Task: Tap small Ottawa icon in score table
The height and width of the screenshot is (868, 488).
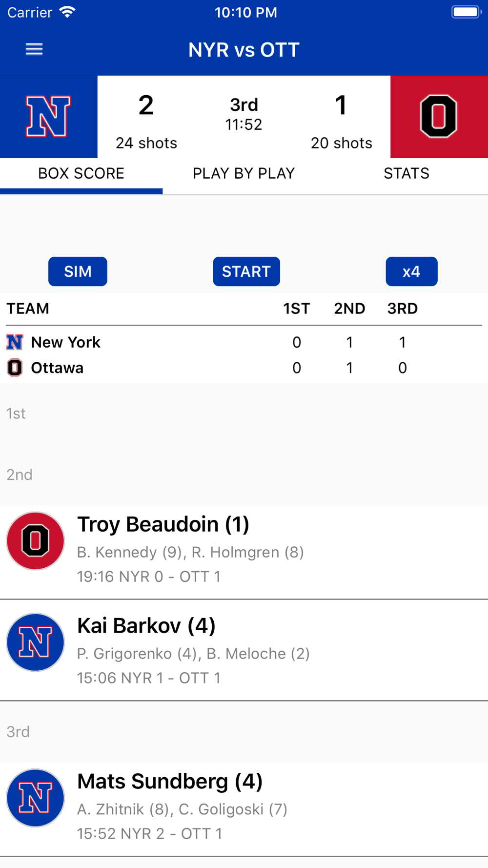Action: coord(15,368)
